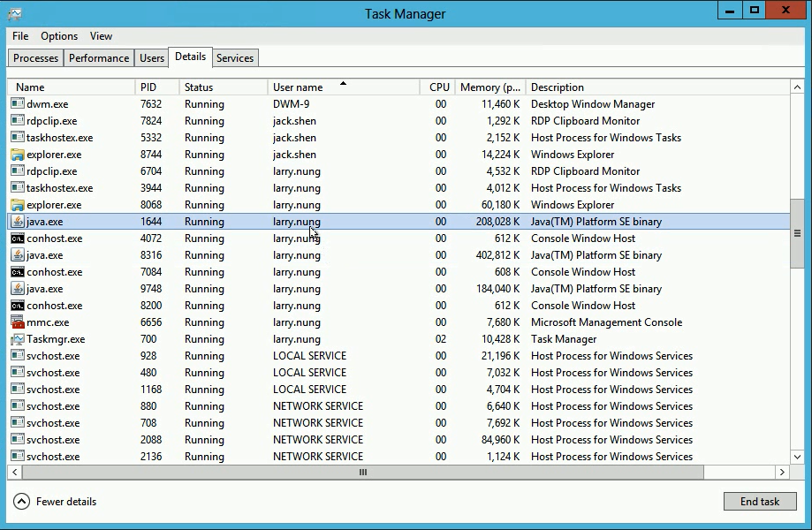
Task: Minimize the Task Manager window
Action: coord(730,11)
